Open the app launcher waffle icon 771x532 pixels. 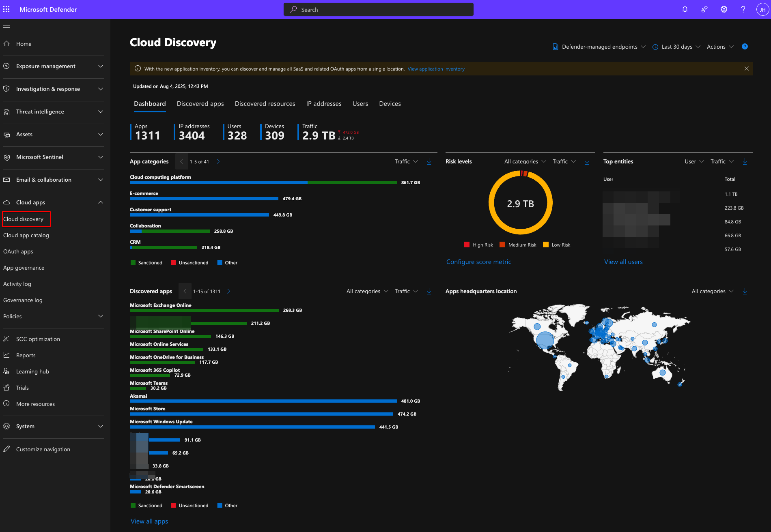pyautogui.click(x=6, y=9)
